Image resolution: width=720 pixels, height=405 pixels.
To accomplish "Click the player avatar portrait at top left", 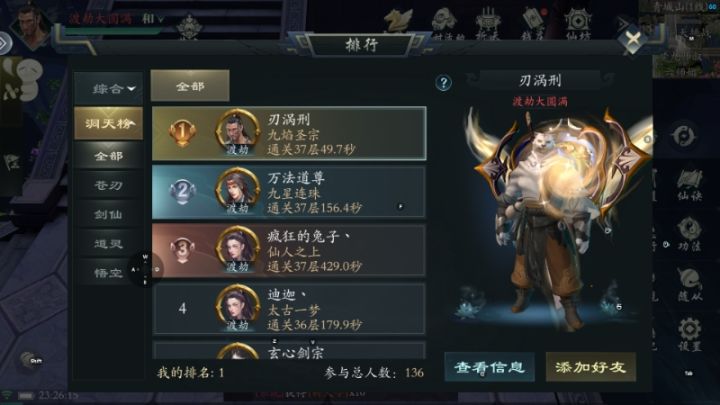I will click(31, 25).
